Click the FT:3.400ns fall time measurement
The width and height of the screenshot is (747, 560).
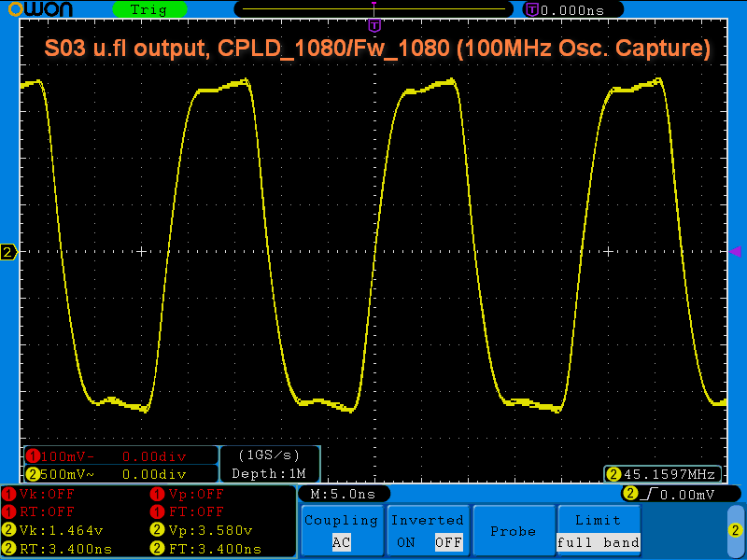pyautogui.click(x=216, y=549)
